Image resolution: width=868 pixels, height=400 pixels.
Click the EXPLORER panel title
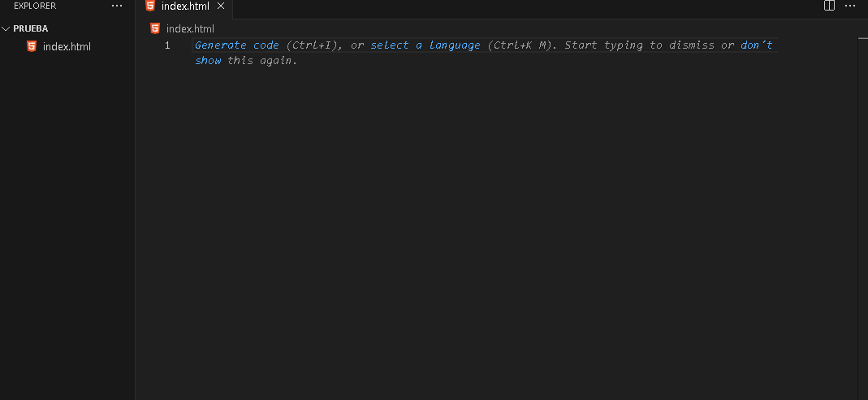pyautogui.click(x=35, y=6)
